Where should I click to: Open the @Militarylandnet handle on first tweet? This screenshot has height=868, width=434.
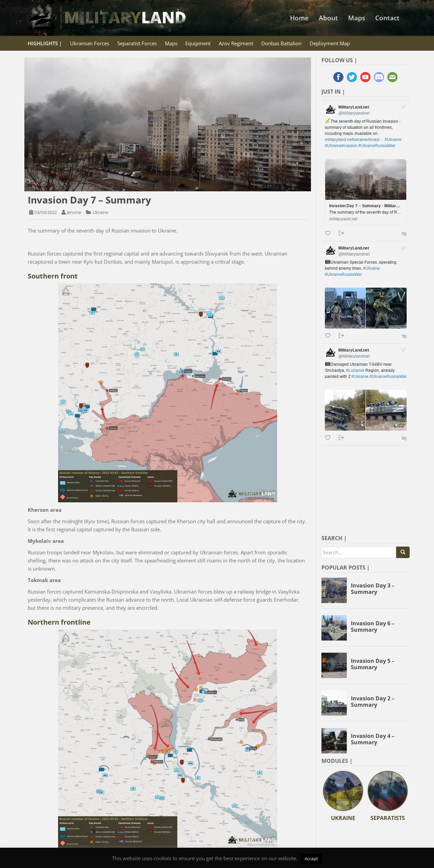click(x=354, y=113)
